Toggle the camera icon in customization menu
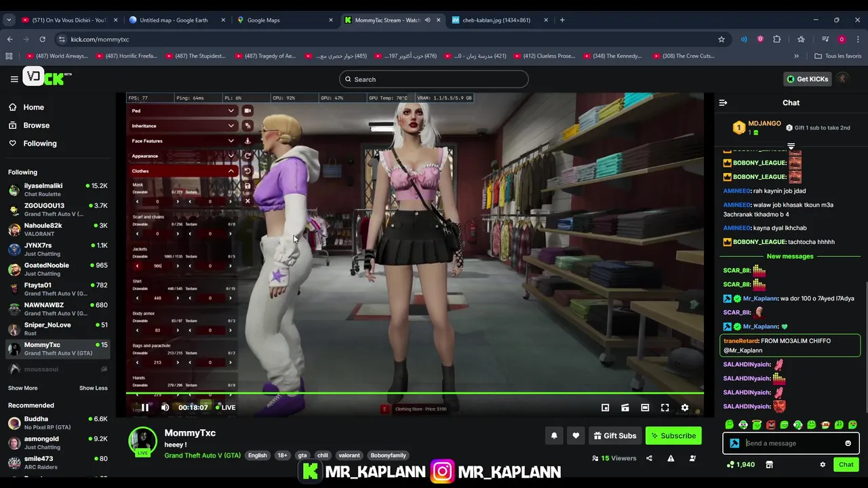868x488 pixels. coord(248,110)
